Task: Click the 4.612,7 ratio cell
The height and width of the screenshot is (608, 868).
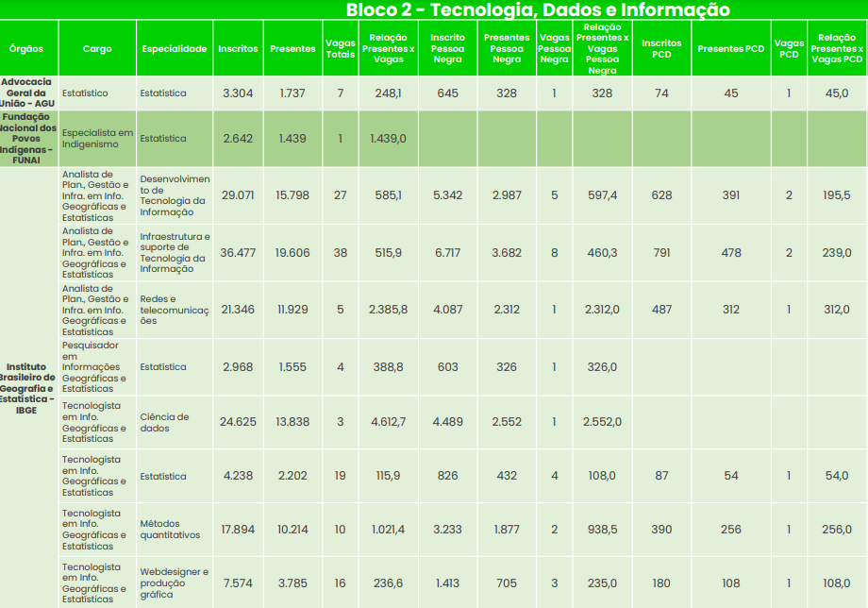Action: point(388,422)
